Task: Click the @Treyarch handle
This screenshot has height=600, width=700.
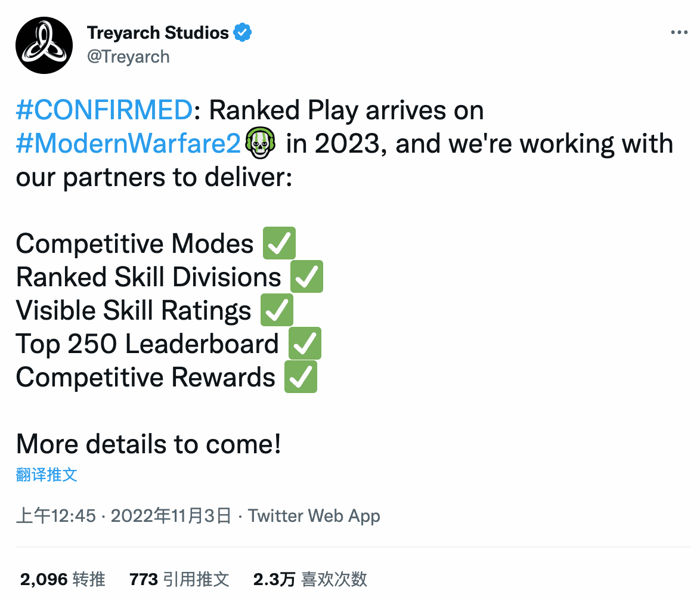Action: [128, 57]
